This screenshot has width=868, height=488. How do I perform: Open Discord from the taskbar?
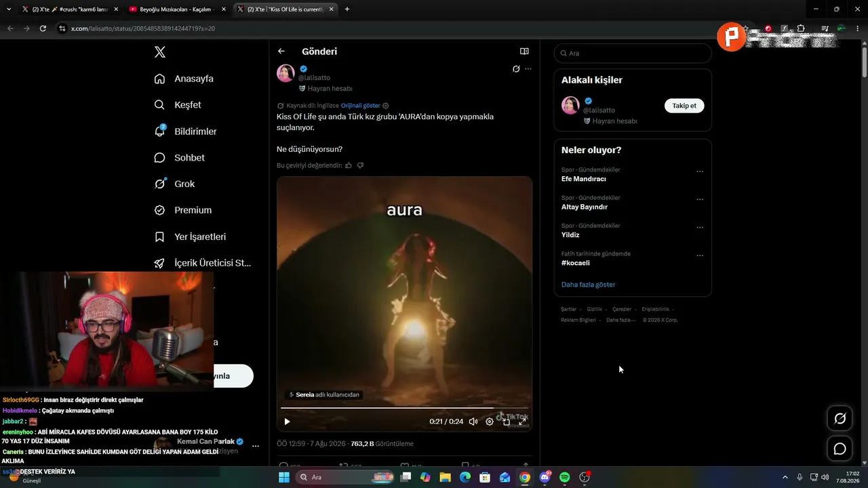pyautogui.click(x=545, y=477)
